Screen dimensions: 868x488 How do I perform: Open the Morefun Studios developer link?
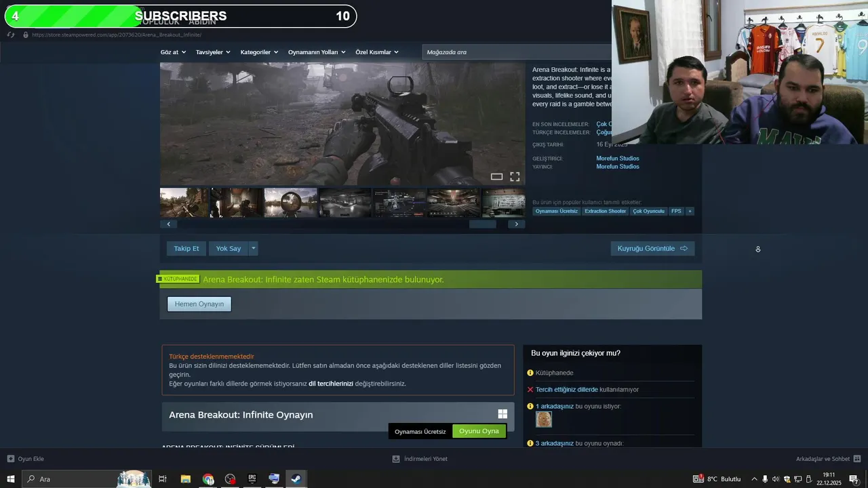point(618,159)
